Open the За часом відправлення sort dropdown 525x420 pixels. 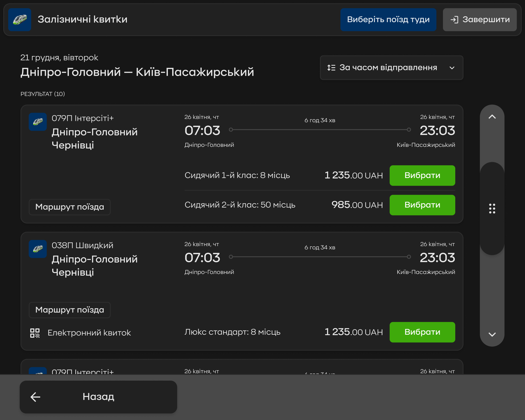tap(392, 68)
